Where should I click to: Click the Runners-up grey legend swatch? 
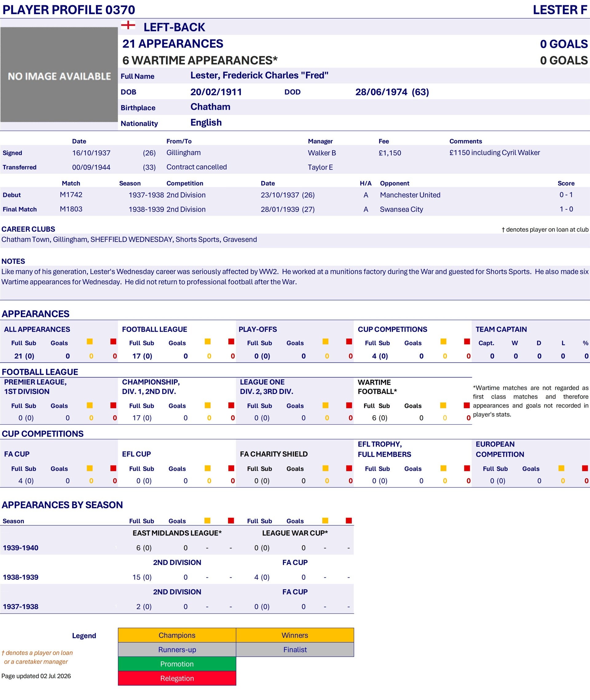coord(177,650)
